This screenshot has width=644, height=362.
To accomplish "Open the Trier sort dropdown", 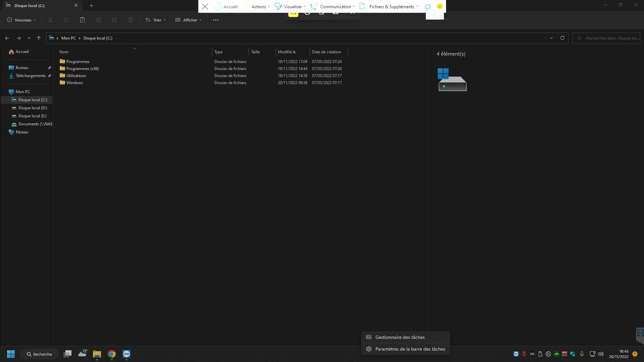I will click(x=156, y=20).
